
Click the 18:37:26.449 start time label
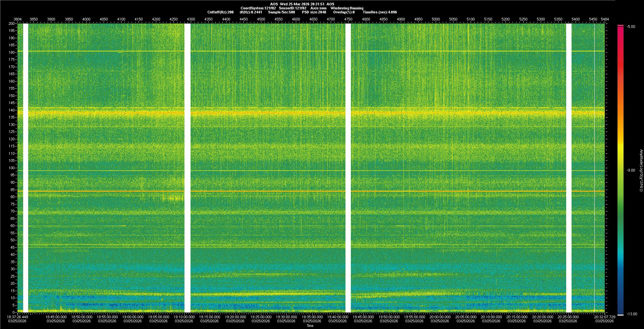click(x=17, y=317)
